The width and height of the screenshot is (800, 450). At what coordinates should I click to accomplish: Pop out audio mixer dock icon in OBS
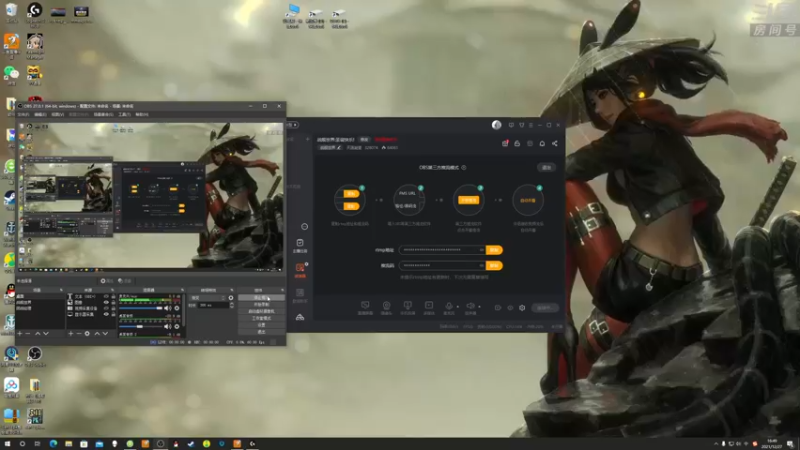(x=182, y=290)
